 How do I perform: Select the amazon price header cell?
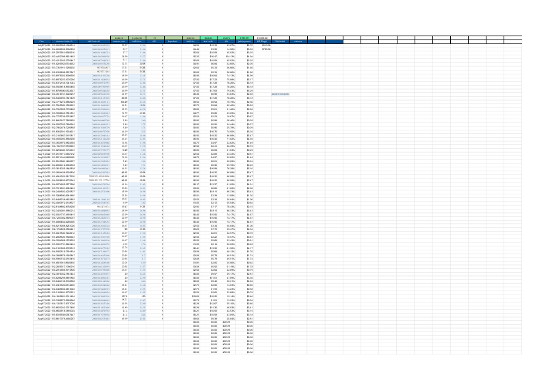pos(119,42)
